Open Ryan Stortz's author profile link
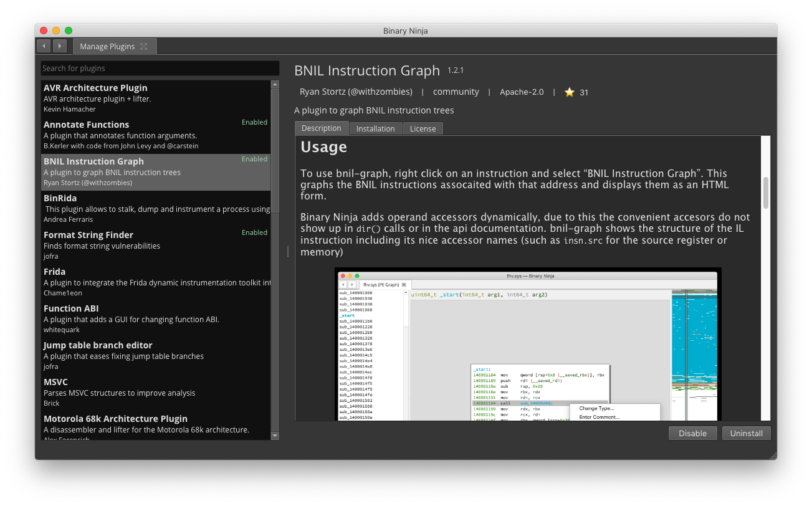This screenshot has width=812, height=506. coord(355,92)
